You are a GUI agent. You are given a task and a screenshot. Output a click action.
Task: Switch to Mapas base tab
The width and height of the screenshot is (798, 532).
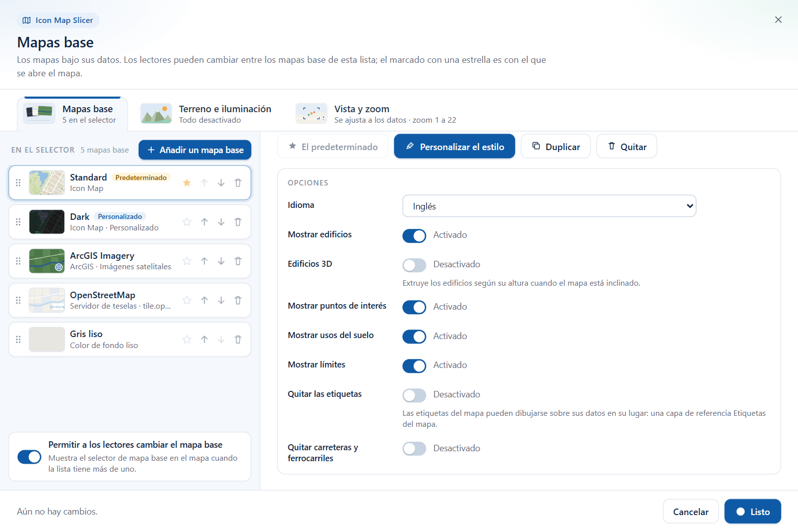[72, 114]
